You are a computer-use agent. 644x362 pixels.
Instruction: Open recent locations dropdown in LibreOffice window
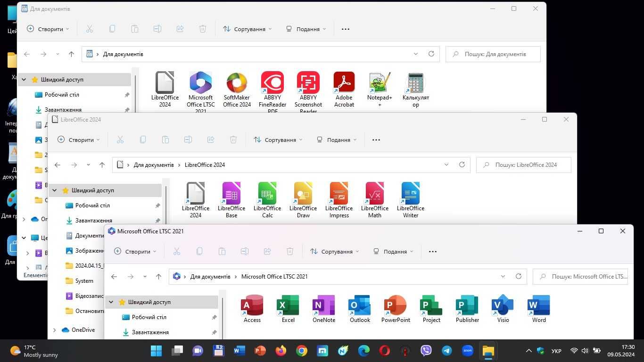click(88, 165)
